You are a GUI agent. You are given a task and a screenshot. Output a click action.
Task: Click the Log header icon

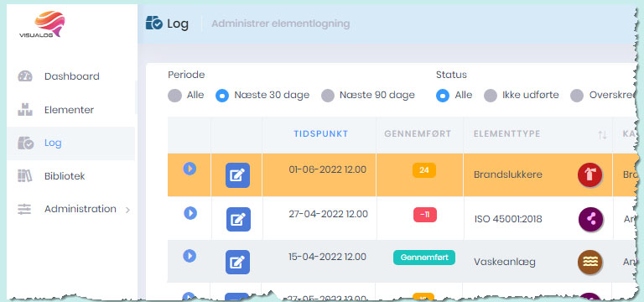pos(154,23)
